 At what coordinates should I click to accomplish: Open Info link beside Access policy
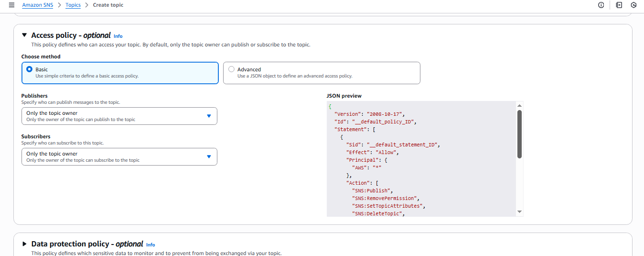118,36
